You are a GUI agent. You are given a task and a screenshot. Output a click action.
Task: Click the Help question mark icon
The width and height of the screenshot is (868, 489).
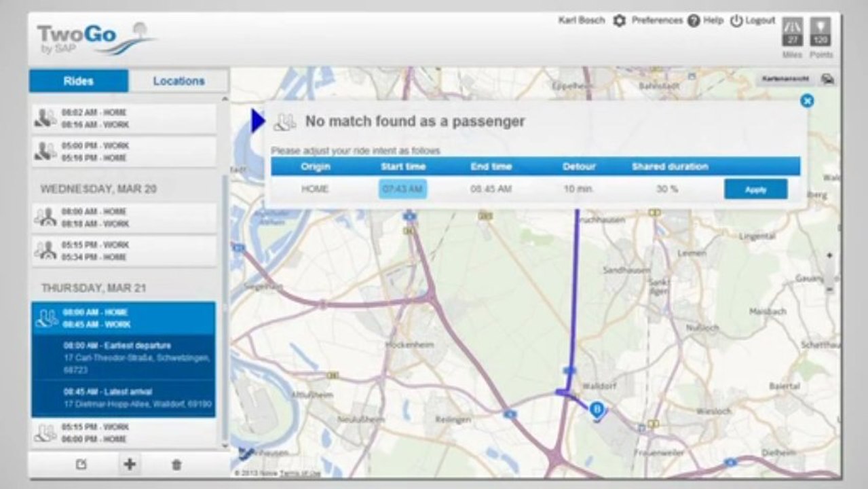point(693,21)
